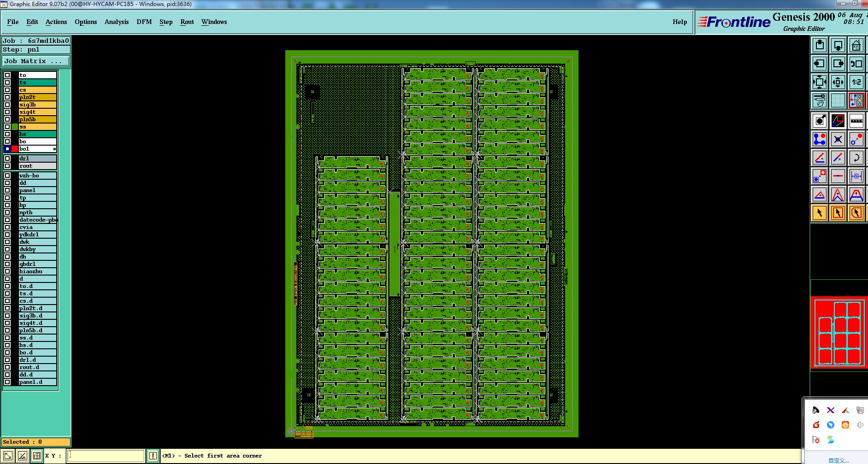Click the dimension spacing arrows icon
This screenshot has width=868, height=464.
pos(856,176)
